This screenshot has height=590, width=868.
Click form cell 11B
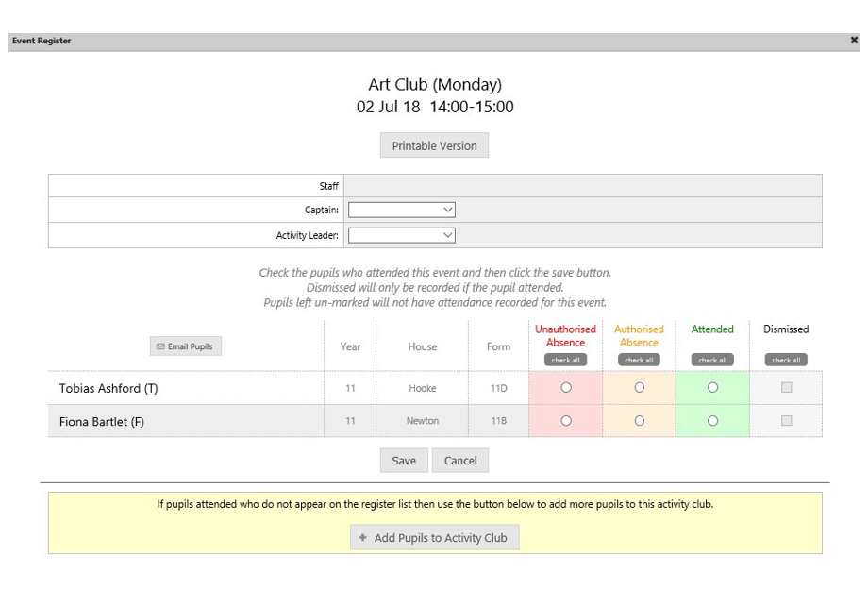499,421
